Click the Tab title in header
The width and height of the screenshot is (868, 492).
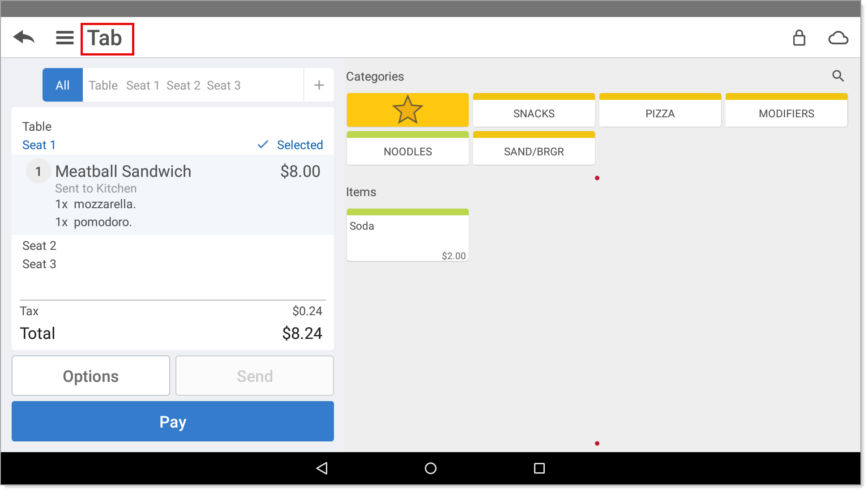click(104, 38)
